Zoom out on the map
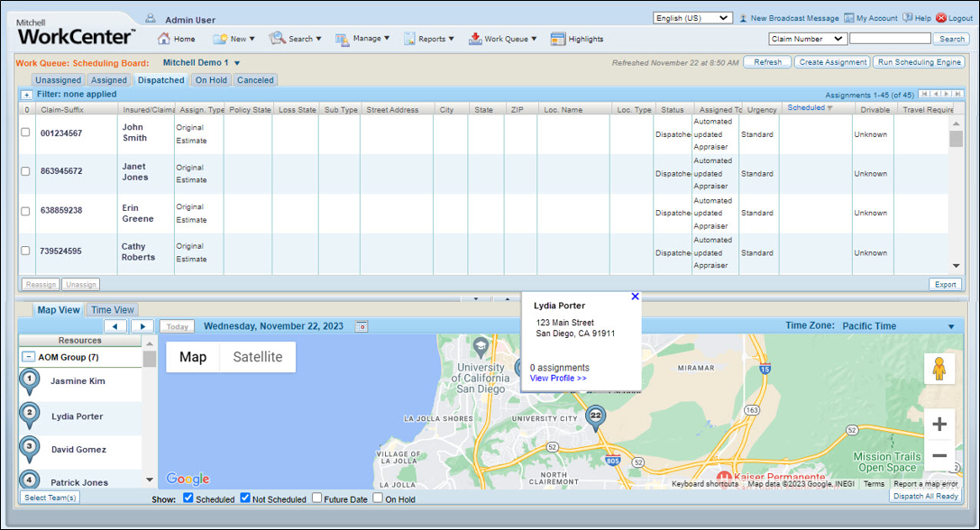Screen dimensions: 980x530 [x=939, y=456]
